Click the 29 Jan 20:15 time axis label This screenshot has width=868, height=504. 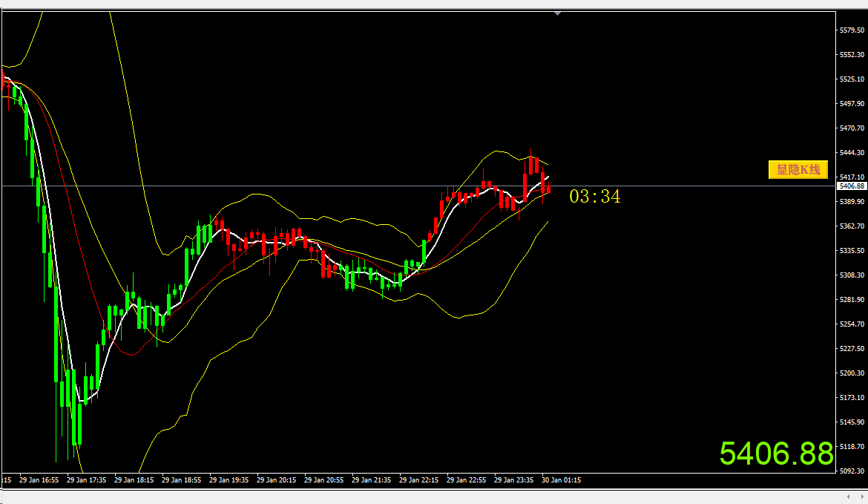click(x=276, y=480)
